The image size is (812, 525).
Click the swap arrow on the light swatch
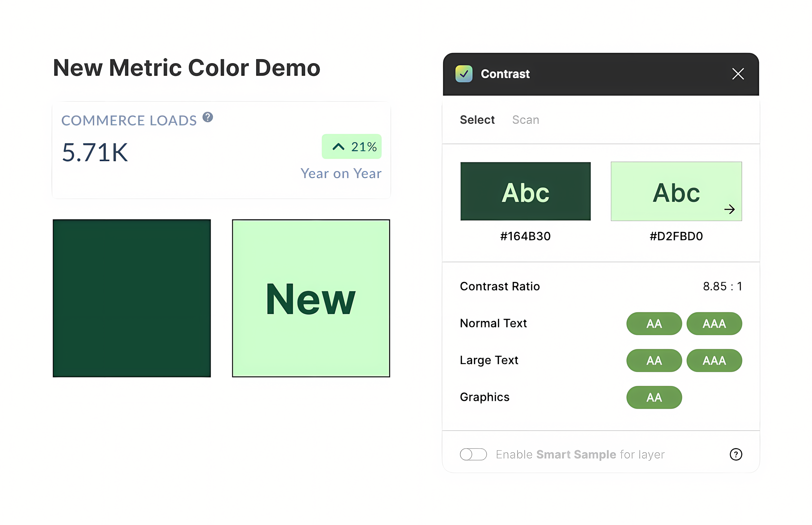click(x=730, y=209)
